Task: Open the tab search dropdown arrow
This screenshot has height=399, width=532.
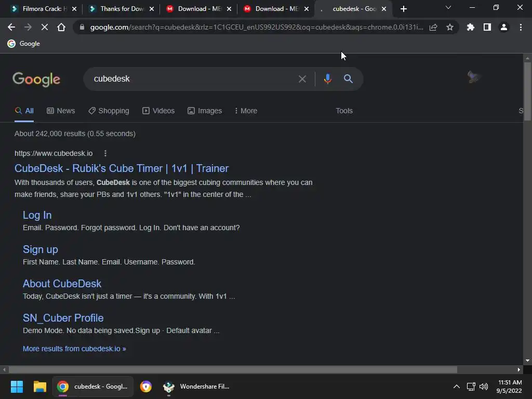Action: (x=448, y=7)
